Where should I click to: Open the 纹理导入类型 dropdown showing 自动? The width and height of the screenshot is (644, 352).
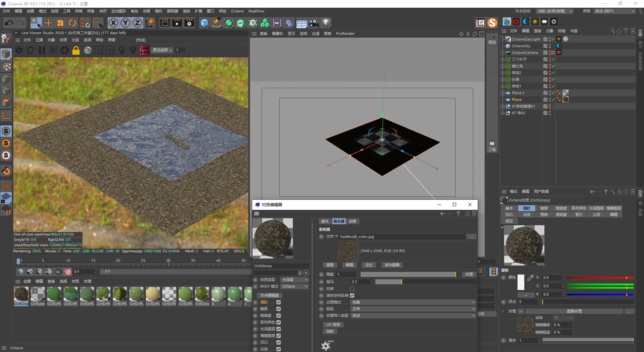[413, 315]
